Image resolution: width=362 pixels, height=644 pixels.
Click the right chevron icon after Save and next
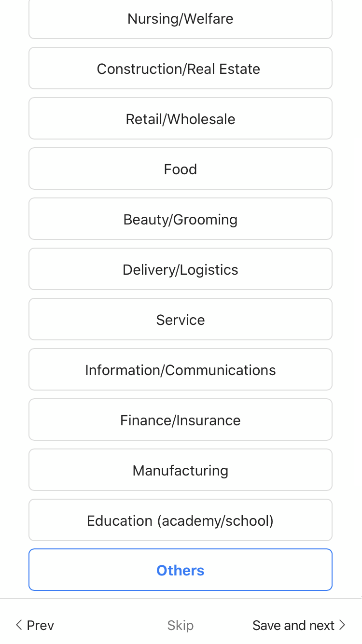point(342,625)
